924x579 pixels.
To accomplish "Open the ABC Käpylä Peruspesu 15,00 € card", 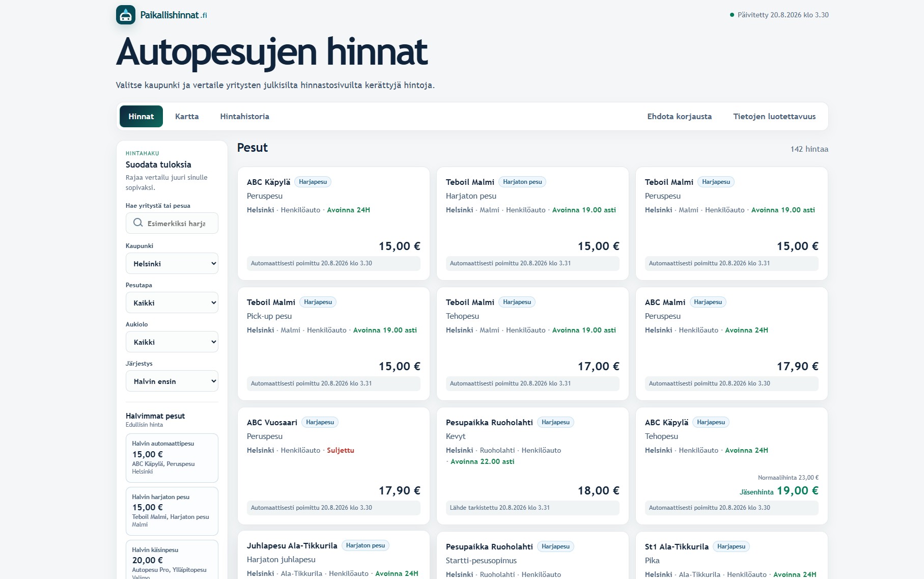I will click(x=333, y=224).
